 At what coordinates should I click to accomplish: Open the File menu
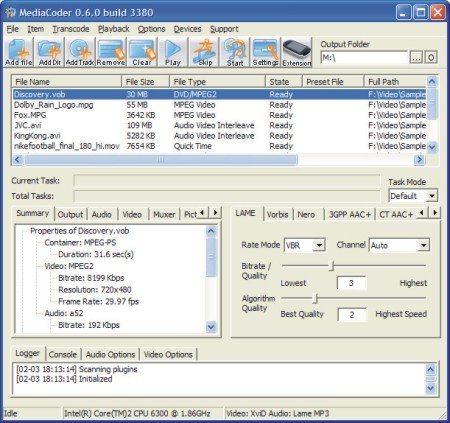tap(13, 29)
